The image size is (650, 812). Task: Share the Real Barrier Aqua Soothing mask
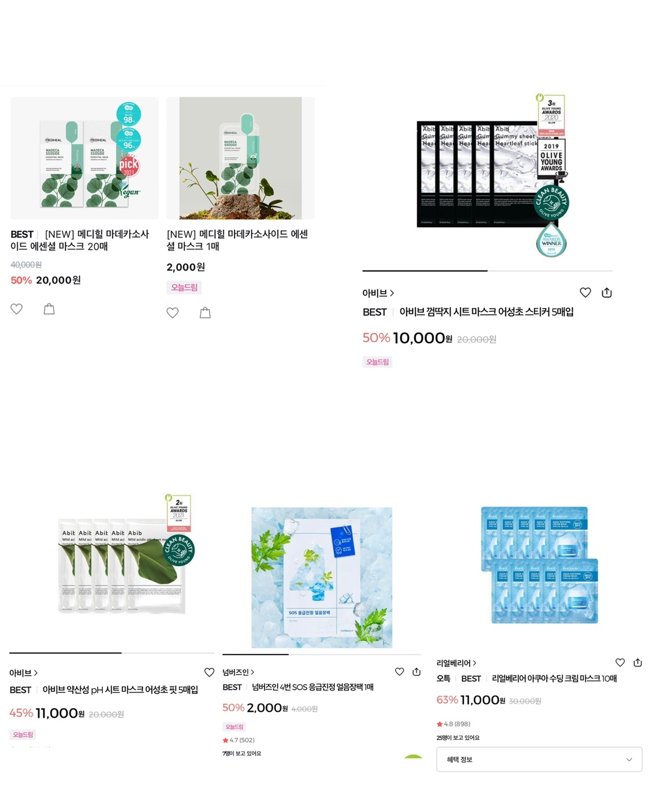638,663
